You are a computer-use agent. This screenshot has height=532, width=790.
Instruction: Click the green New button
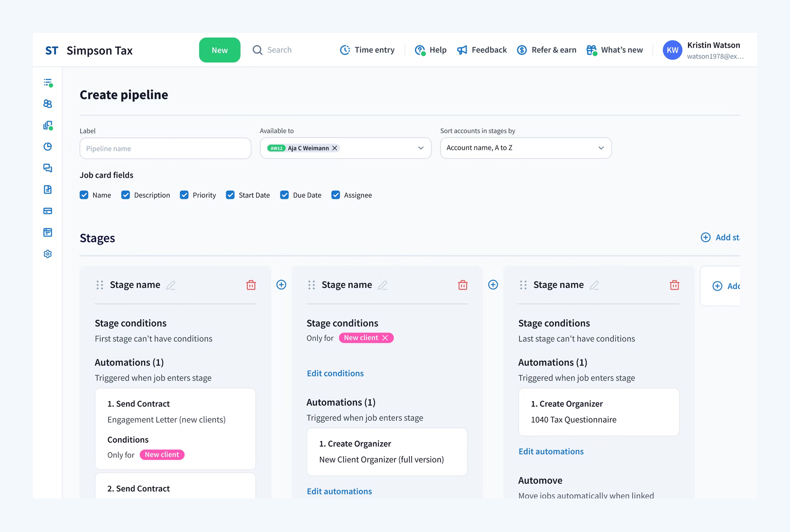pos(220,50)
